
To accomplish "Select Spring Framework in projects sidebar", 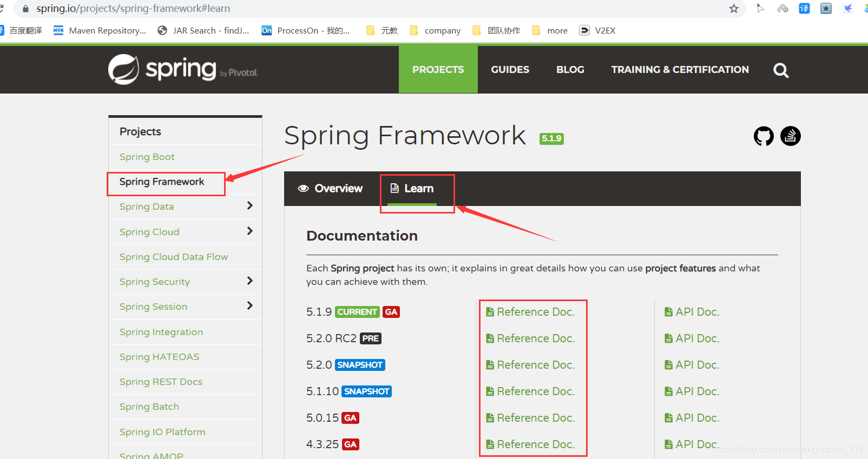I will click(x=162, y=182).
